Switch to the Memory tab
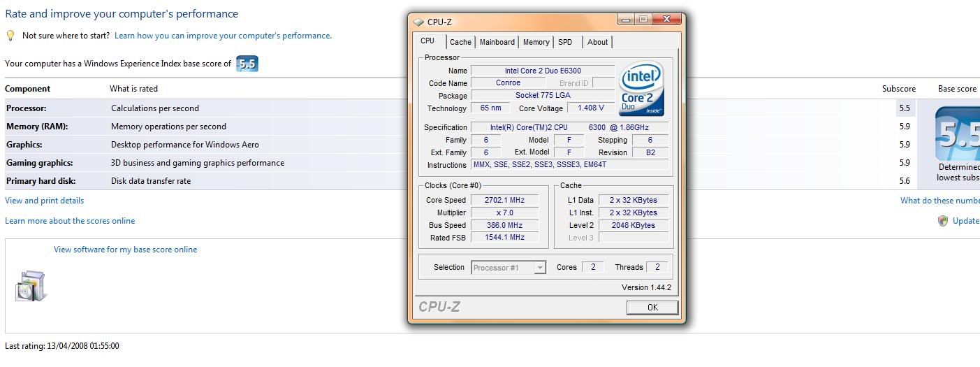Viewport: 980px width, 367px height. tap(536, 42)
